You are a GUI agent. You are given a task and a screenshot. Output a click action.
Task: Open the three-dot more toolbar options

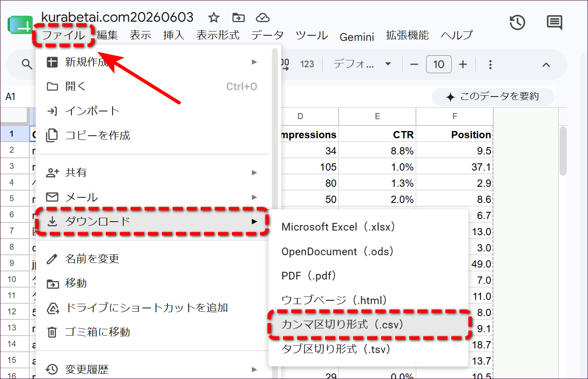coord(490,65)
